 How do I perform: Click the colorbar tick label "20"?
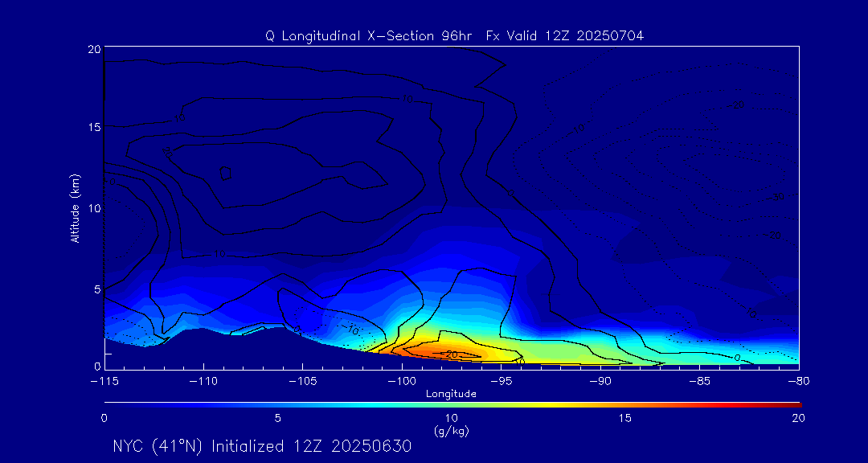[798, 418]
